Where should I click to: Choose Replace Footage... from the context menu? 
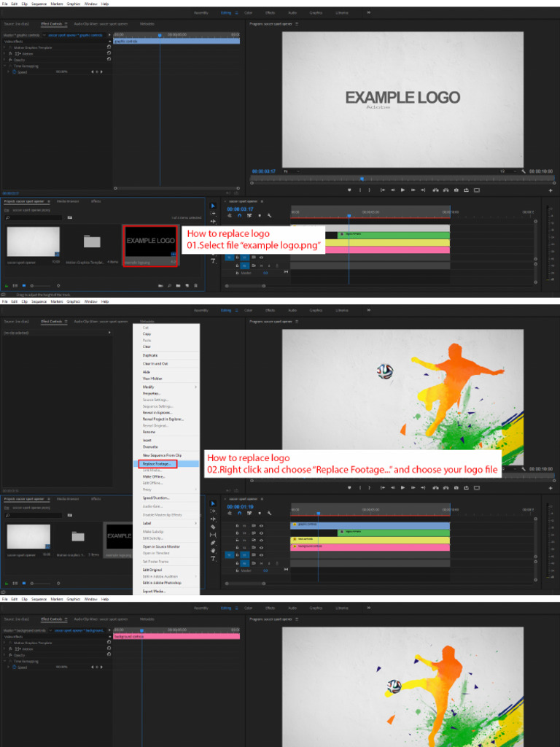(x=166, y=463)
